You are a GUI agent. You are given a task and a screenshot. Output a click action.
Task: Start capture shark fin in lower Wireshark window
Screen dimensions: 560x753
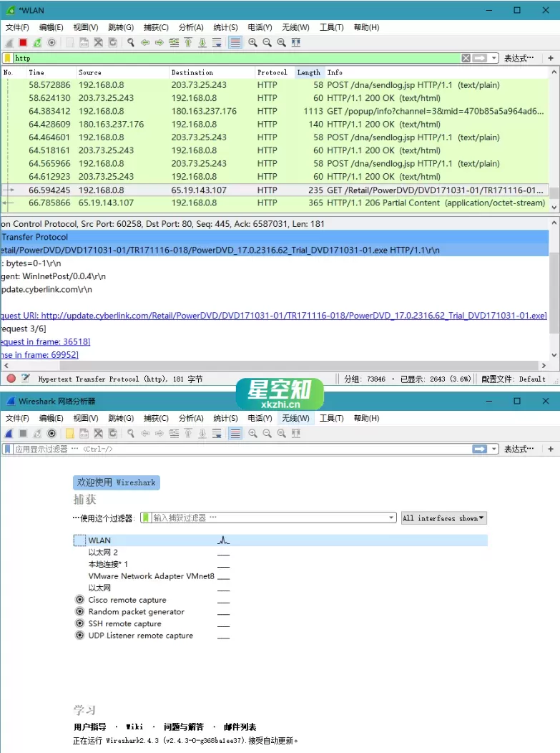coord(9,434)
